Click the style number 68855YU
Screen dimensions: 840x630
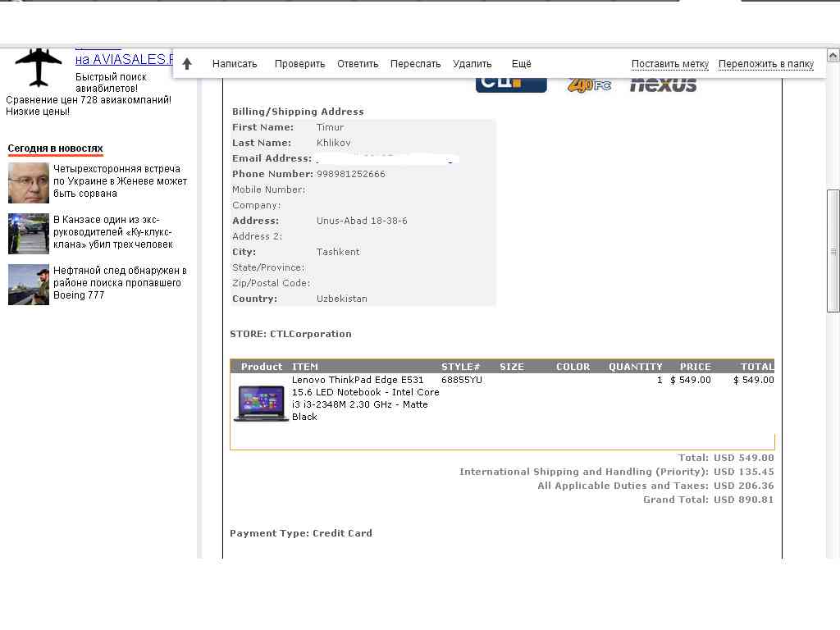[x=462, y=380]
